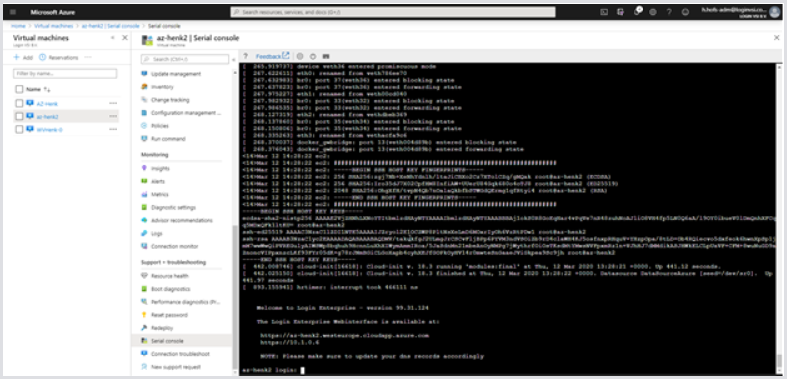Open the Directory and subscription filter
This screenshot has height=379, width=787.
click(x=620, y=12)
